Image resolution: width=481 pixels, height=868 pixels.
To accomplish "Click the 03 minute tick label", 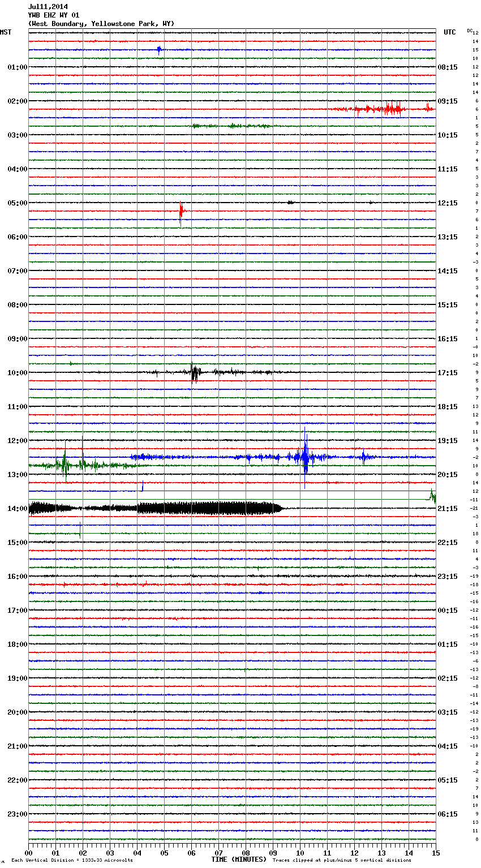I will pyautogui.click(x=110, y=853).
